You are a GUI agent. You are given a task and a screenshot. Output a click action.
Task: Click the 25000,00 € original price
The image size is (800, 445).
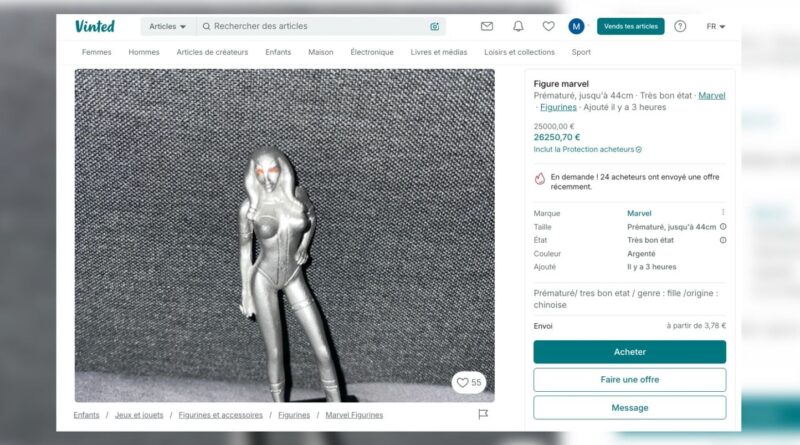(x=554, y=126)
